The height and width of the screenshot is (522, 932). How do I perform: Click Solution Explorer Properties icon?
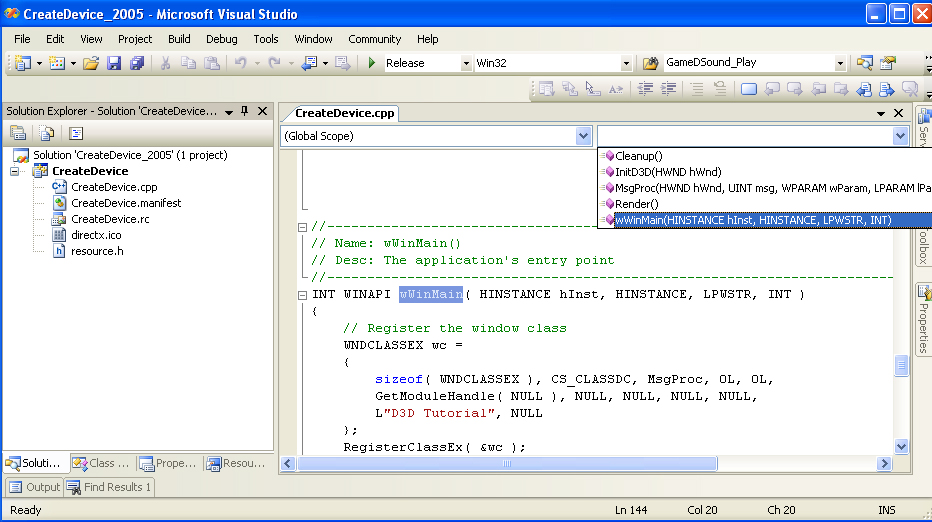18,133
